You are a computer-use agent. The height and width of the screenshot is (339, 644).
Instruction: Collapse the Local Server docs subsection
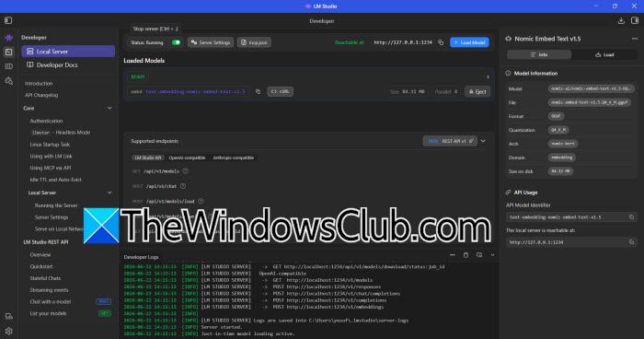point(109,193)
